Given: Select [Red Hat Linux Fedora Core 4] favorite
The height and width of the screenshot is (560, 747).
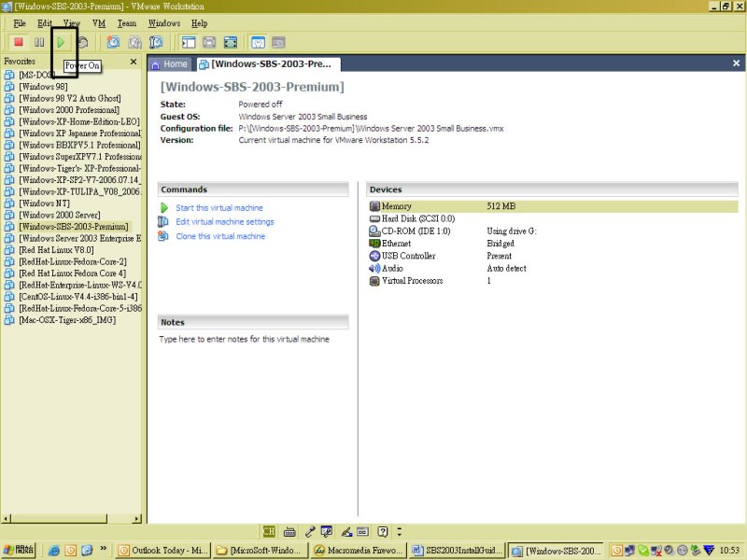Looking at the screenshot, I should click(x=73, y=273).
